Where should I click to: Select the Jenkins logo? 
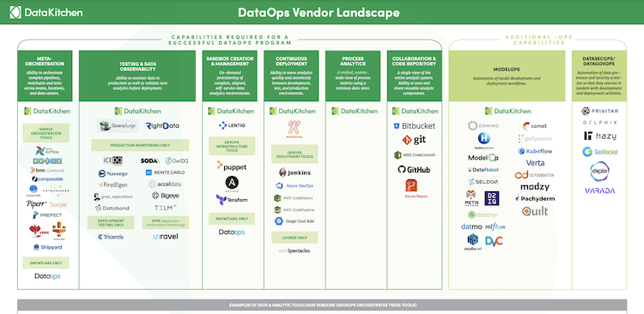click(x=295, y=172)
